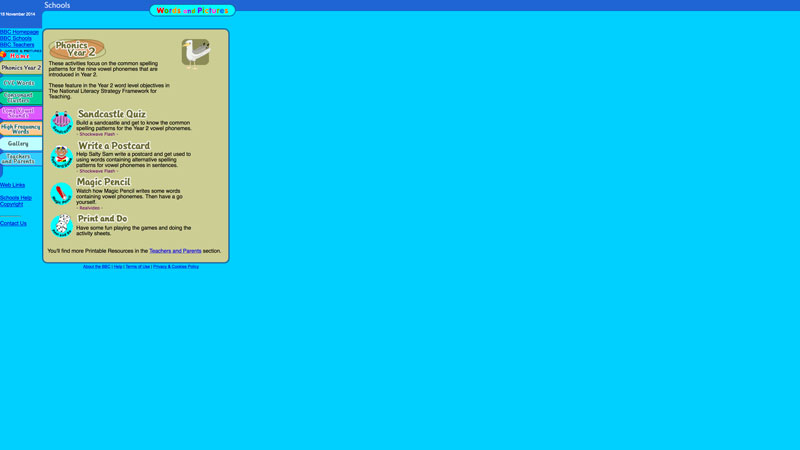800x450 pixels.
Task: Click the Phonics Year 2 oval badge
Action: coord(77,49)
